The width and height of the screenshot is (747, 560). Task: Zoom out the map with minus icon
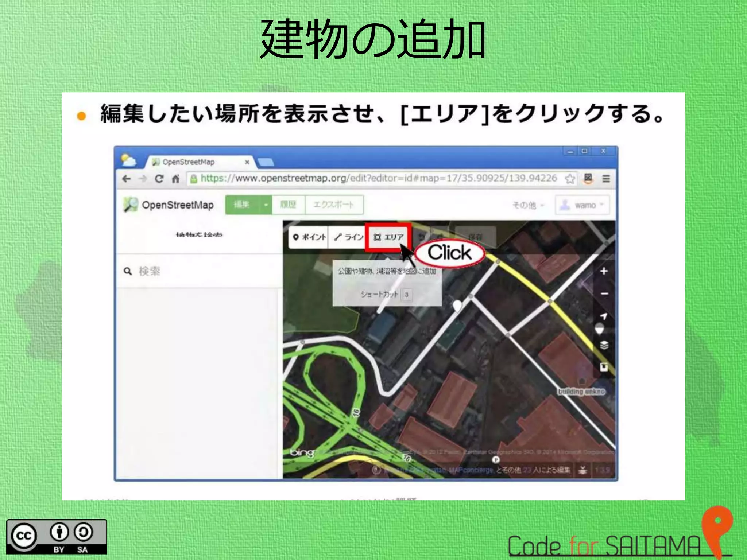coord(604,293)
